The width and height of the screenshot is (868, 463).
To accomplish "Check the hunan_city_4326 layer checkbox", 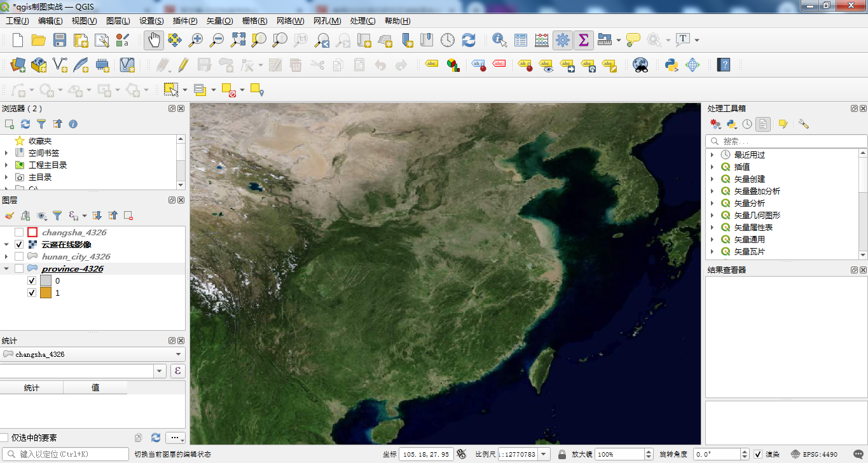I will [19, 257].
